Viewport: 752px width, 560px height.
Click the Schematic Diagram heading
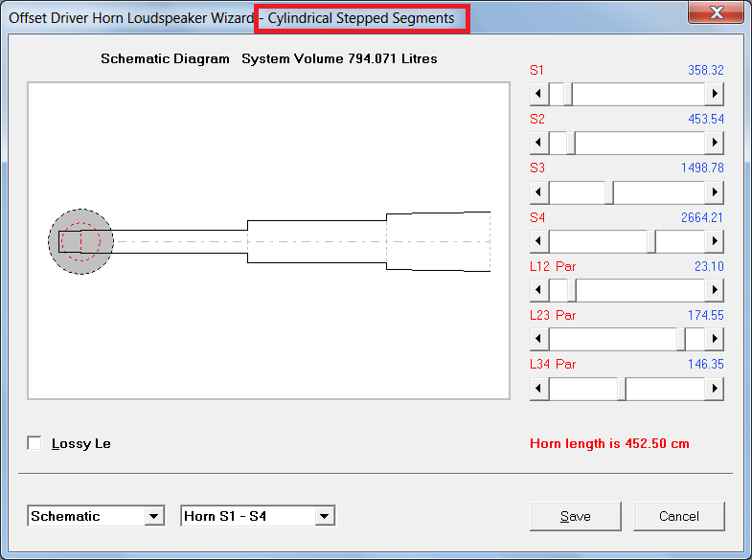(165, 59)
